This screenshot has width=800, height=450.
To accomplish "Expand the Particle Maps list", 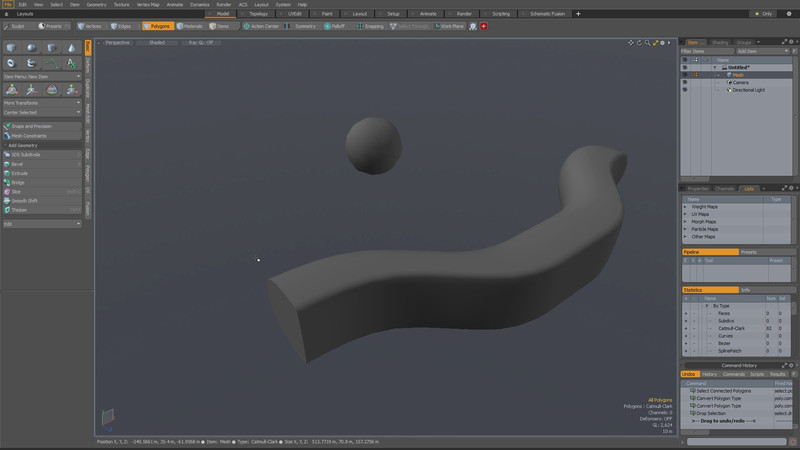I will (x=685, y=230).
